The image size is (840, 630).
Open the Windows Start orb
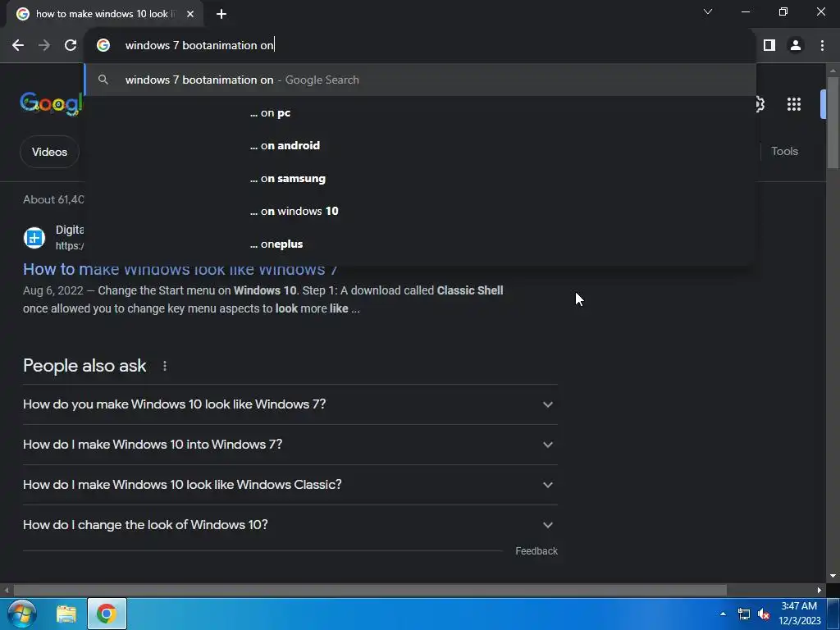(x=22, y=614)
